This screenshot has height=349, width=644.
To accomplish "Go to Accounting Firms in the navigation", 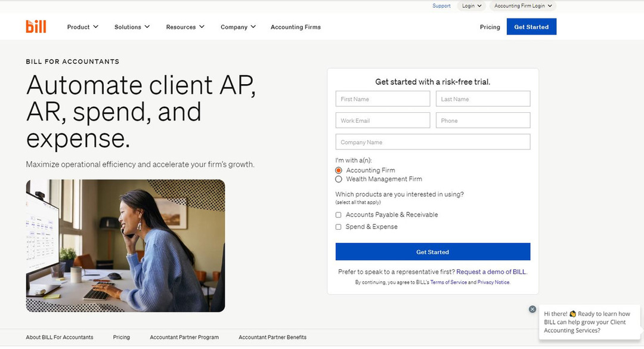I will tap(296, 27).
